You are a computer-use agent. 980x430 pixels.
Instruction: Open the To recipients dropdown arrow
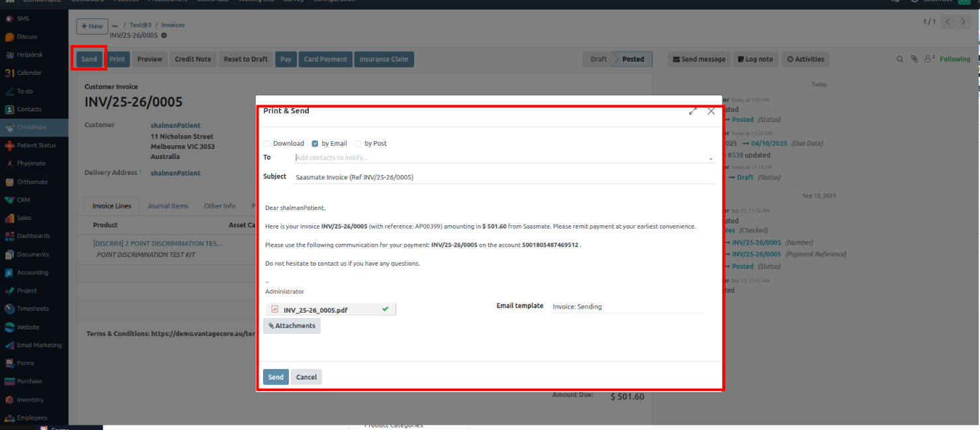click(711, 159)
